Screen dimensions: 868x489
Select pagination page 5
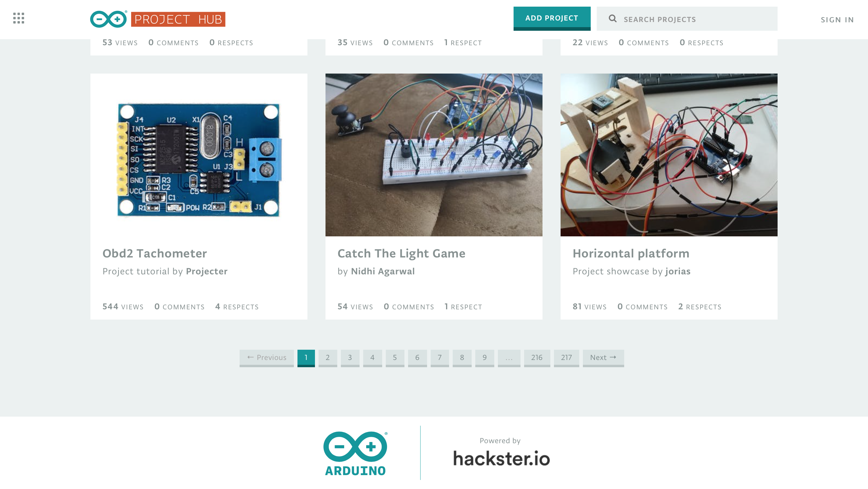tap(395, 358)
